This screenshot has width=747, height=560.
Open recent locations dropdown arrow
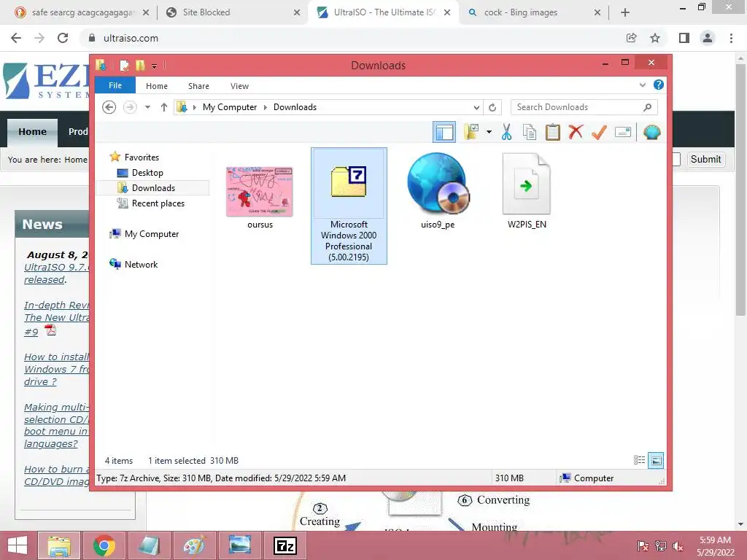click(147, 107)
